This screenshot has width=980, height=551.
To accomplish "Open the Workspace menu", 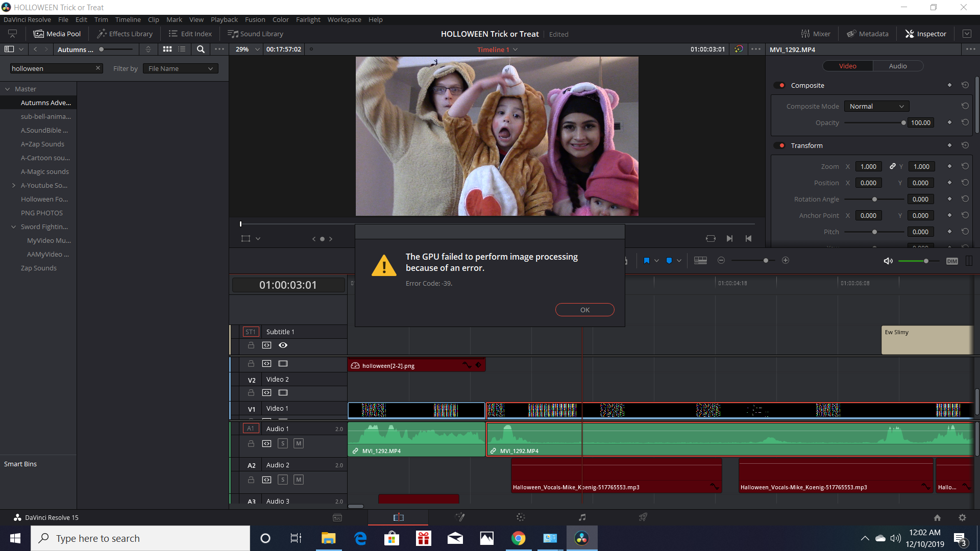I will coord(344,19).
